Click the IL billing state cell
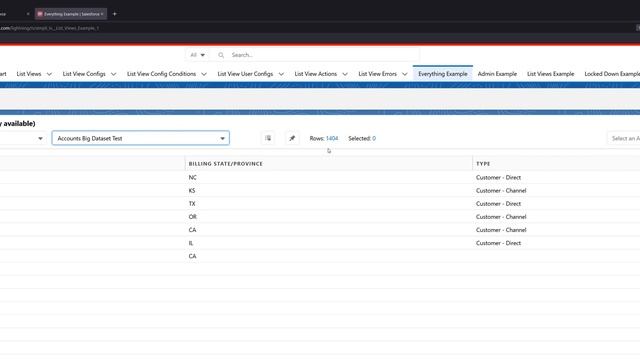The height and width of the screenshot is (360, 640). pos(191,243)
